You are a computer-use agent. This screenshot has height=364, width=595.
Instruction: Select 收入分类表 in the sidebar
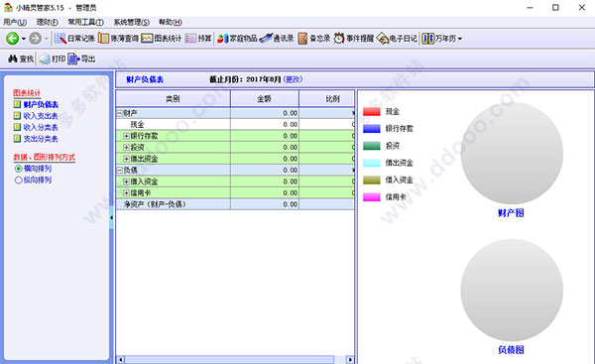coord(41,127)
